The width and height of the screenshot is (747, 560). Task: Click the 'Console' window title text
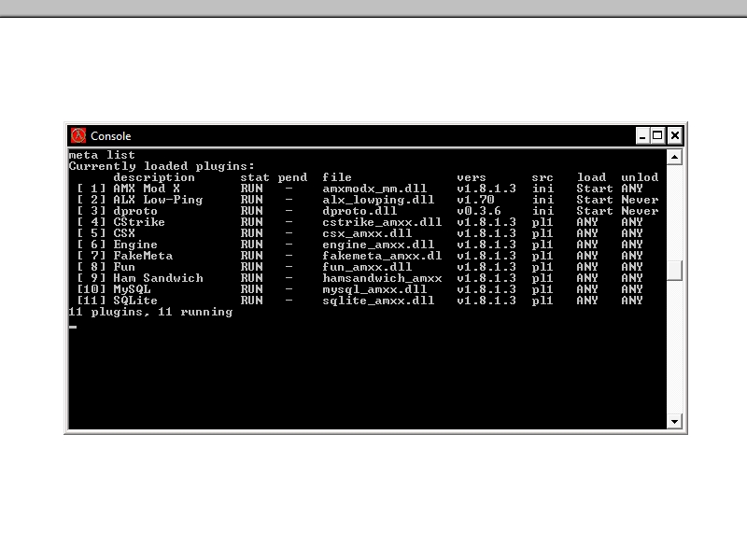click(110, 136)
